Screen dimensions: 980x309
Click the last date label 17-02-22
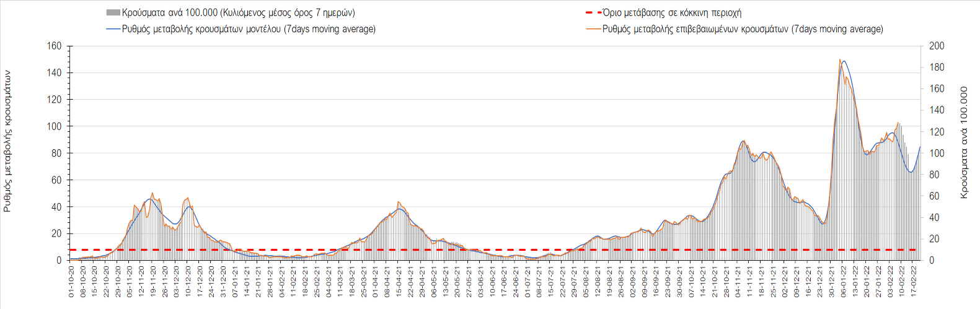click(913, 282)
